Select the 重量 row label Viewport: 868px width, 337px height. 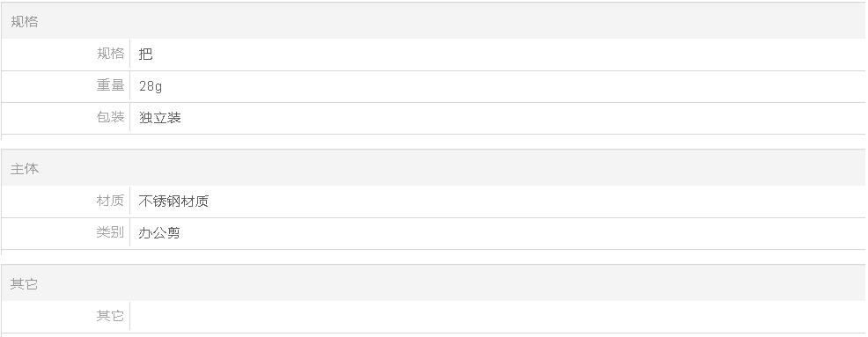(x=110, y=85)
